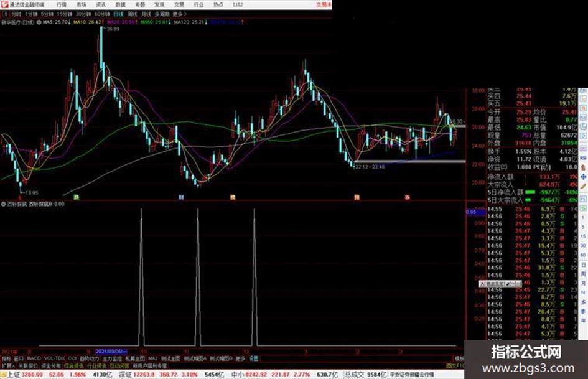Open the 数据 menu

click(x=120, y=4)
